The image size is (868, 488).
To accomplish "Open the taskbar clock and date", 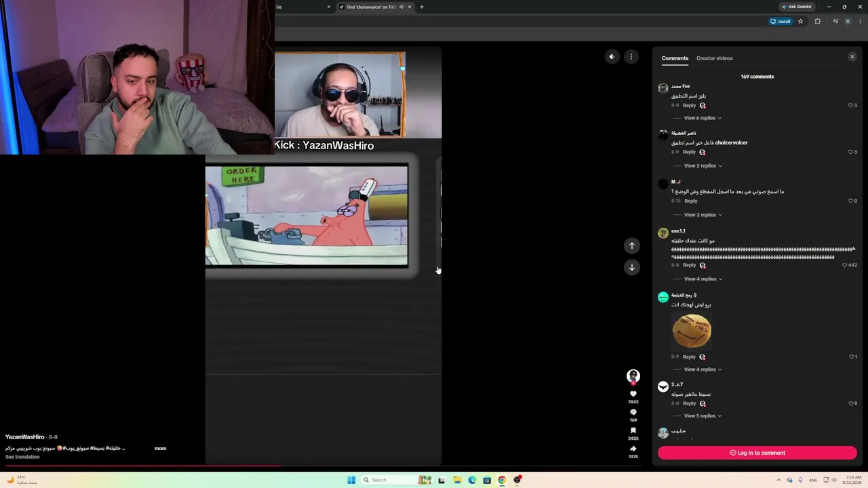I will [x=852, y=480].
